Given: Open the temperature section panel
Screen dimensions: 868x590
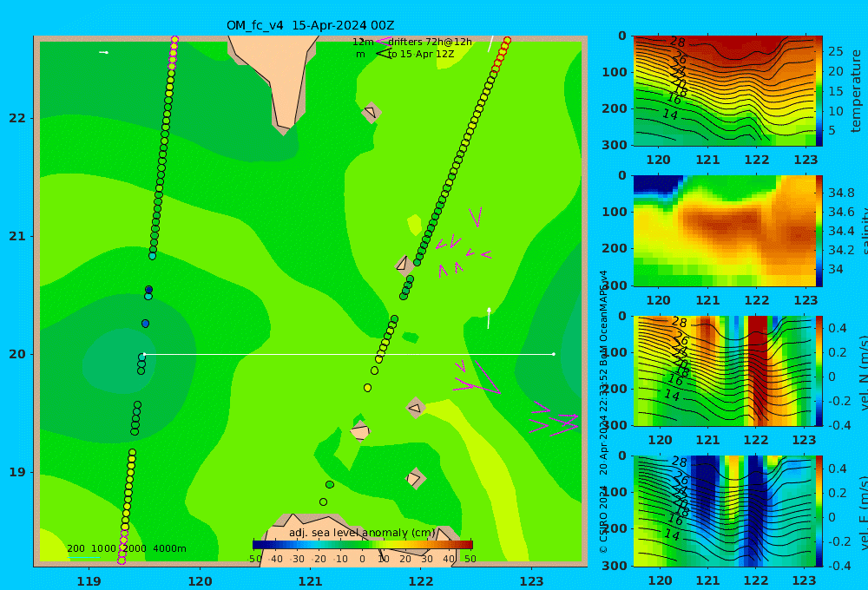Looking at the screenshot, I should point(724,91).
